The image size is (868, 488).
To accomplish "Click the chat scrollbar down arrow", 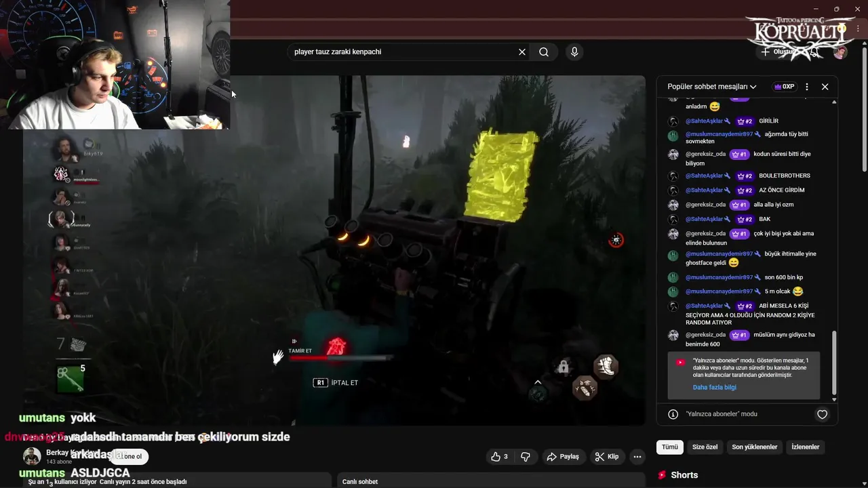I will pyautogui.click(x=834, y=400).
